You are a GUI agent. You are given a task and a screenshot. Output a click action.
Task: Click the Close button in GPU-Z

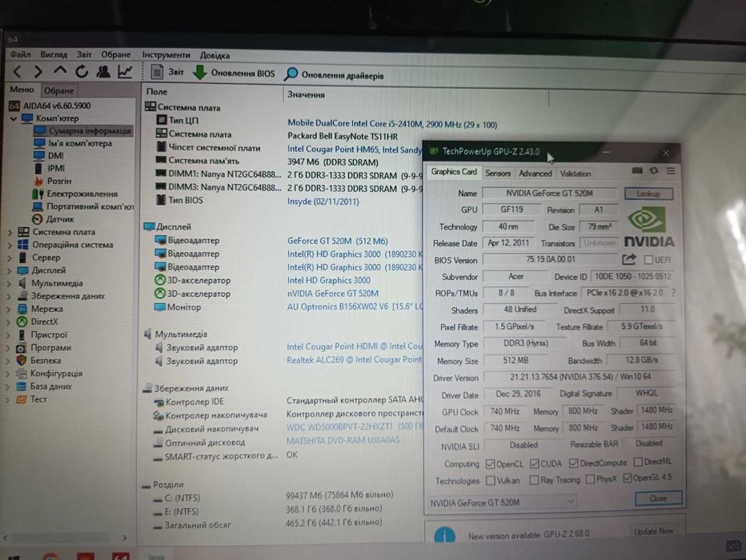pyautogui.click(x=658, y=498)
